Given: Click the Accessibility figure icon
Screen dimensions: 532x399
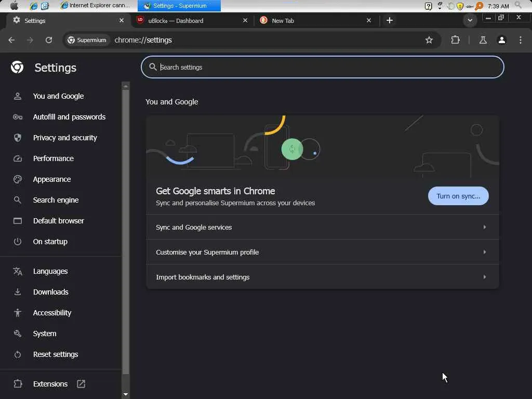Looking at the screenshot, I should point(18,313).
